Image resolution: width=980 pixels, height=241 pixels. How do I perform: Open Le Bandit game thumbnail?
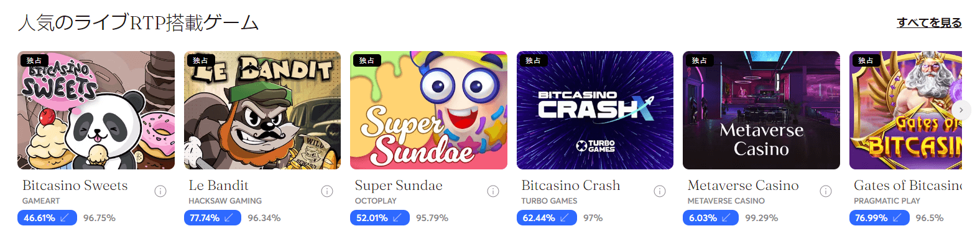(262, 110)
